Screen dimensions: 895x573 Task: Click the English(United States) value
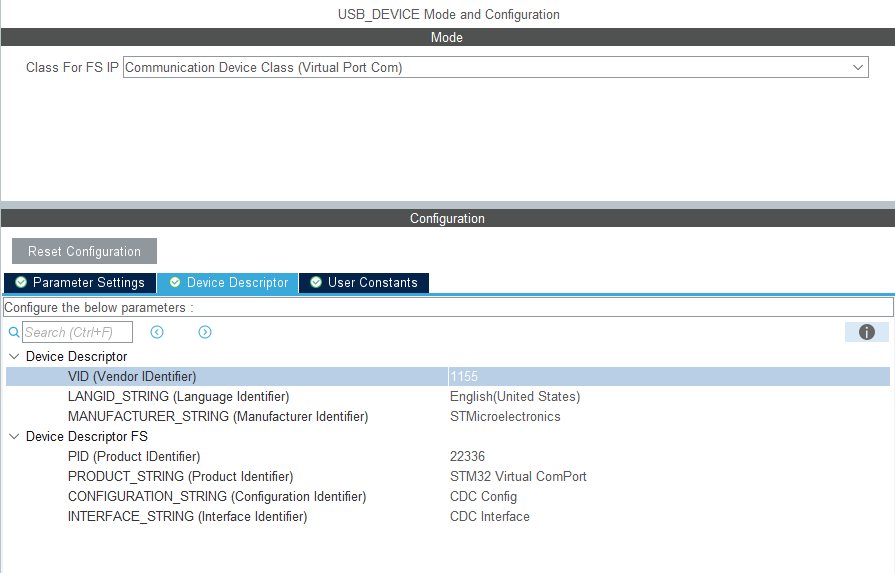pyautogui.click(x=515, y=397)
